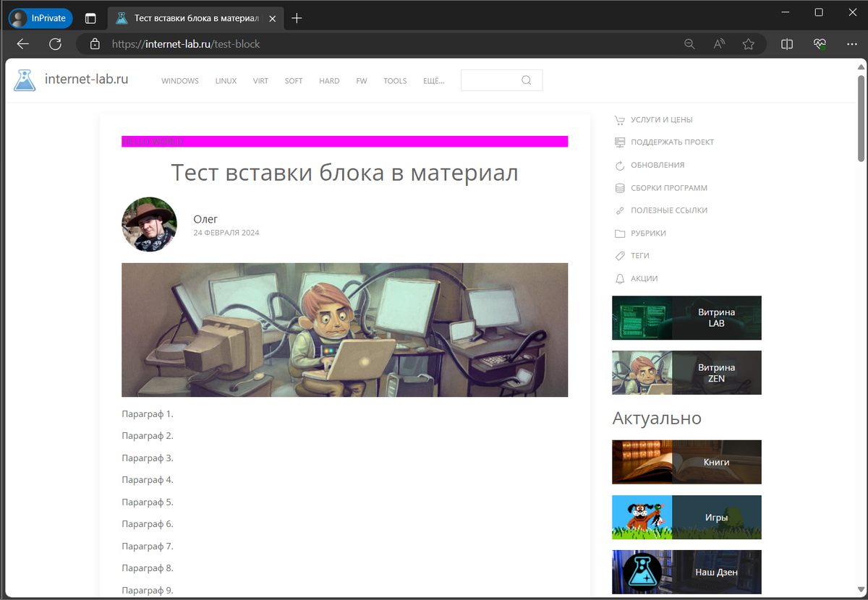Open Browser essentials heart icon
The height and width of the screenshot is (600, 868).
[820, 44]
